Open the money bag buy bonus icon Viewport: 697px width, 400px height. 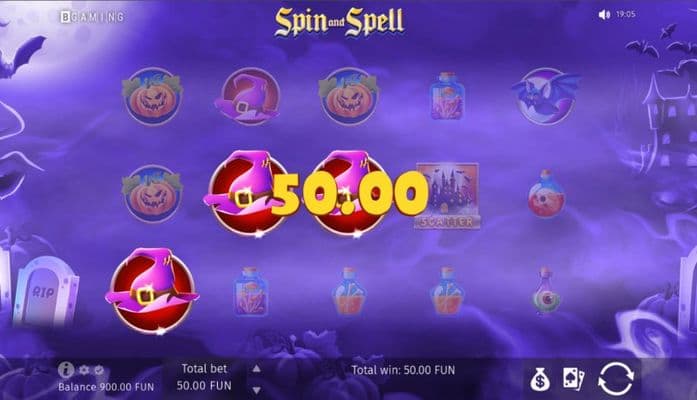tap(540, 380)
